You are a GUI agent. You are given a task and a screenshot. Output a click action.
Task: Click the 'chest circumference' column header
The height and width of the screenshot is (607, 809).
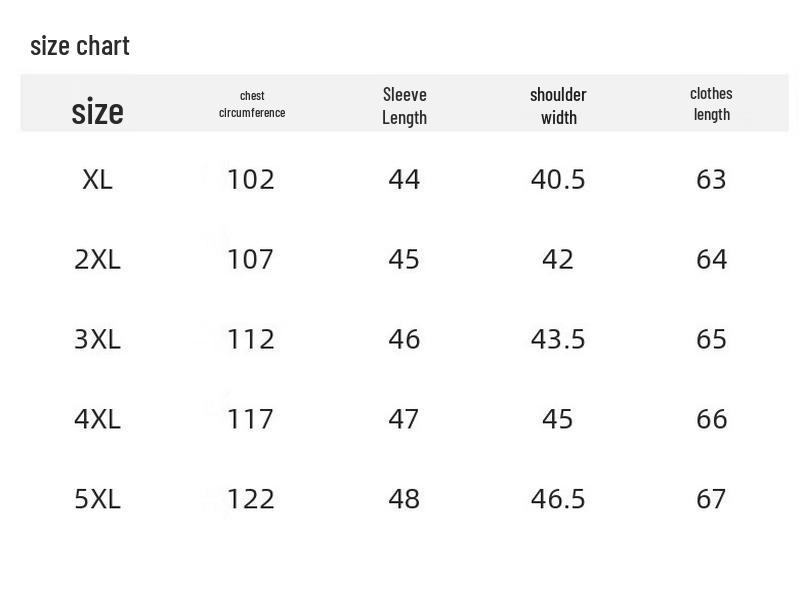point(252,104)
